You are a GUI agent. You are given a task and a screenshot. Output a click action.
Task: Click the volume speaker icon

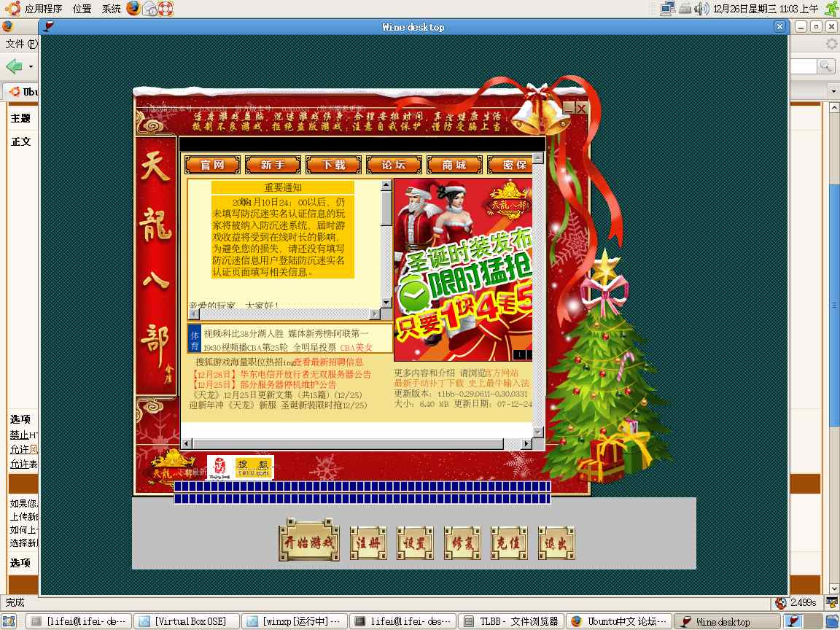[701, 9]
